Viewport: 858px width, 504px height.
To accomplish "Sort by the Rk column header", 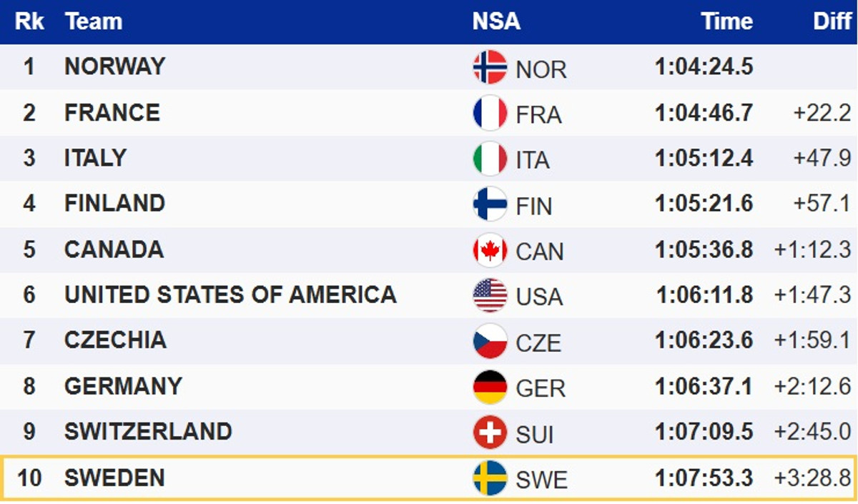I will pos(29,21).
